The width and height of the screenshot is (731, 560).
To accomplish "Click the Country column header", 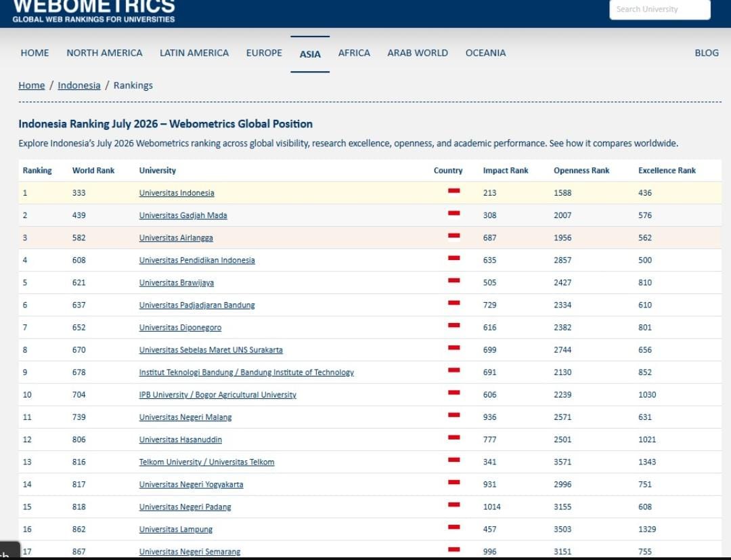I will 448,171.
